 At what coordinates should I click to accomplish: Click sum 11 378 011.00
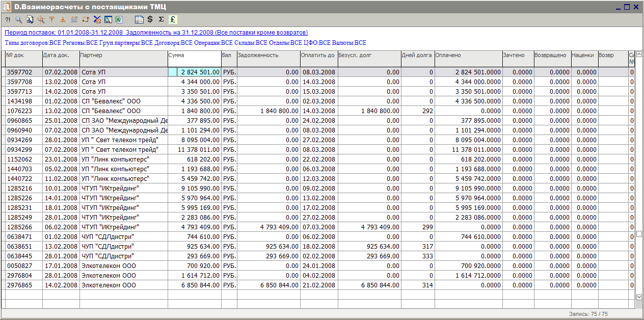click(194, 150)
